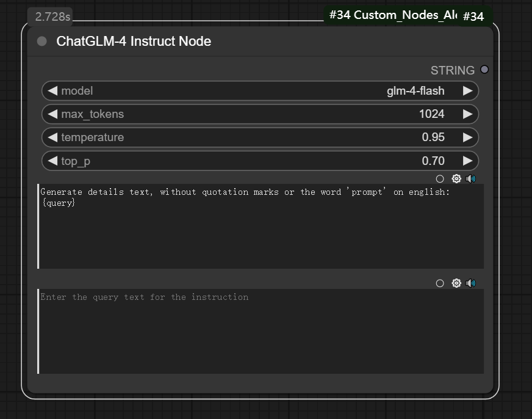
Task: Click circle icon above the query text box
Action: coord(440,283)
